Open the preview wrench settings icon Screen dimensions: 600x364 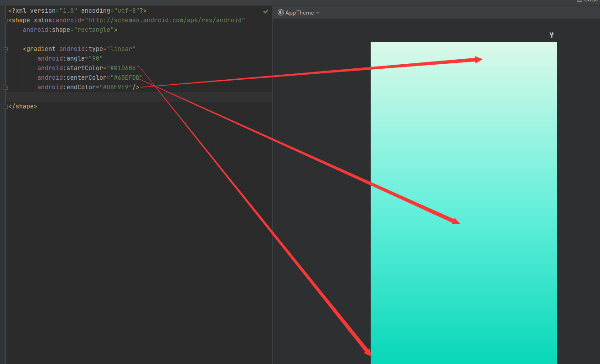552,35
